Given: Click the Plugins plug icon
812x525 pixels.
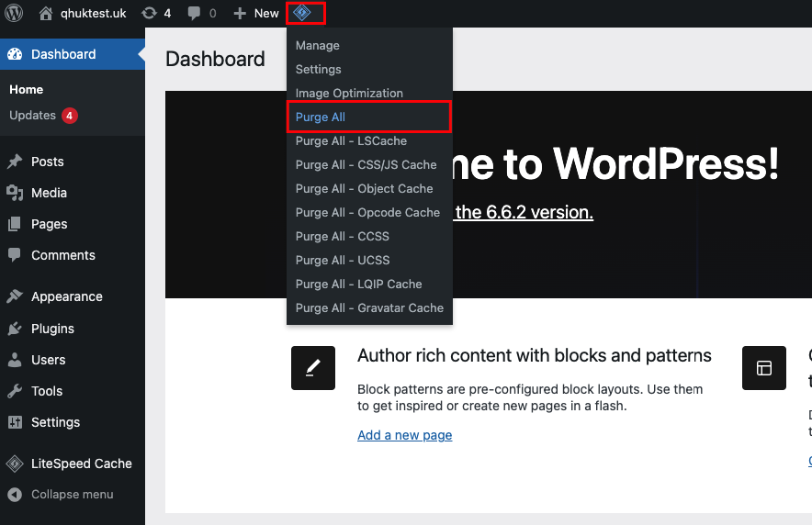Looking at the screenshot, I should [x=15, y=329].
